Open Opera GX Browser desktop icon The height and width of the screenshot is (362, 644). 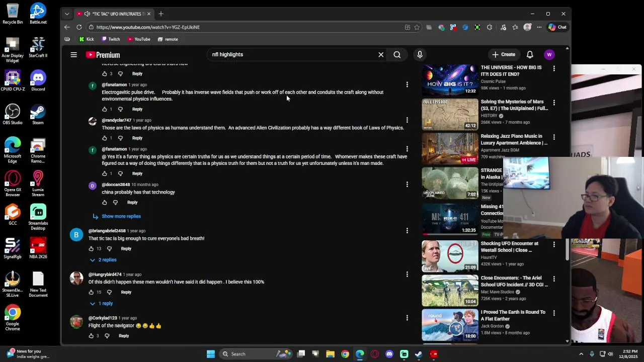click(x=13, y=184)
